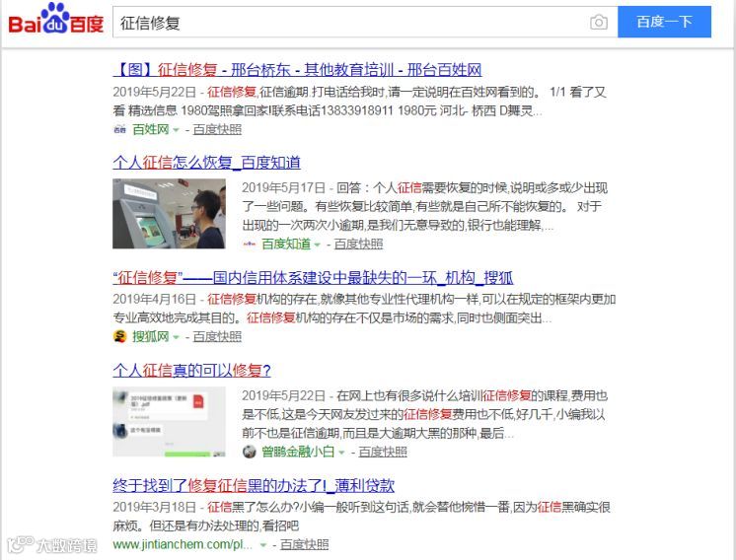
Task: Expand dropdown arrow beside 百姓网
Action: pyautogui.click(x=176, y=130)
